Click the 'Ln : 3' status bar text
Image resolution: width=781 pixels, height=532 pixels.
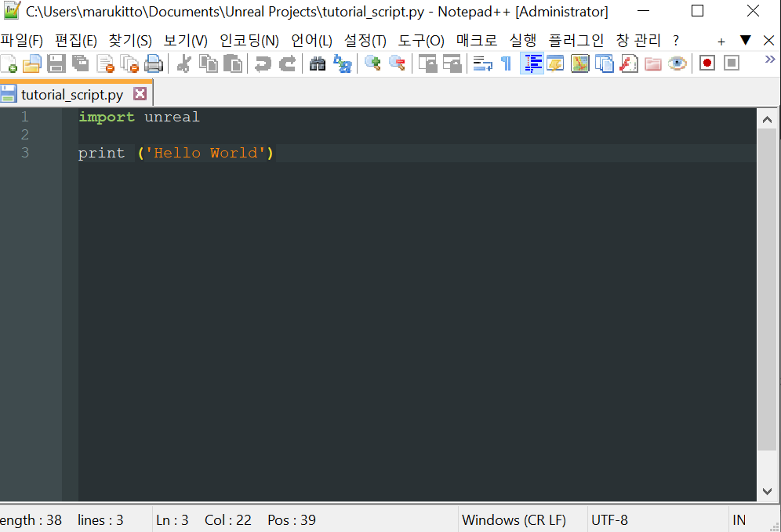click(172, 520)
